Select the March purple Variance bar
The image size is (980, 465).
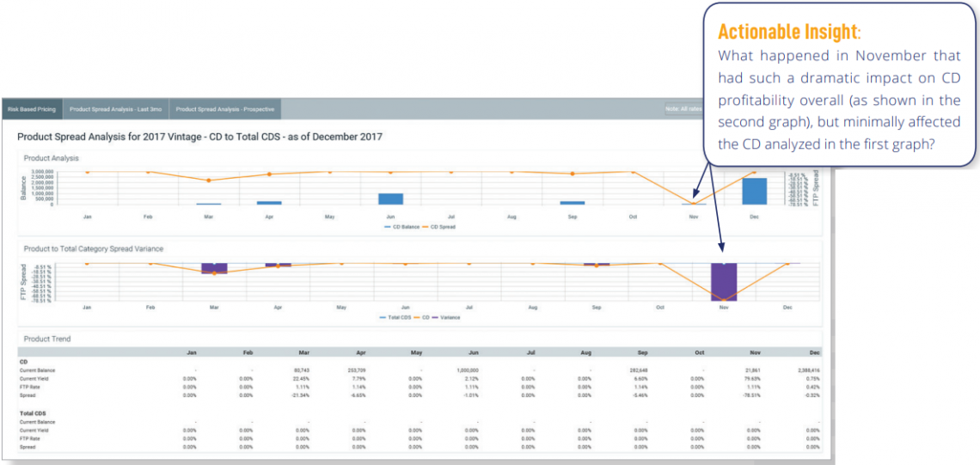(214, 268)
